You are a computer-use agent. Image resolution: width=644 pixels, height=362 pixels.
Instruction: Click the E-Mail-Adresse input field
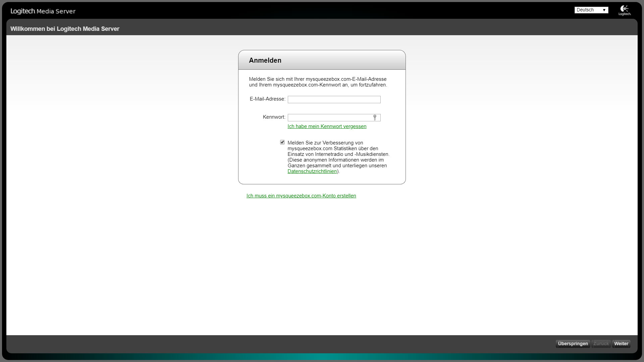coord(334,100)
